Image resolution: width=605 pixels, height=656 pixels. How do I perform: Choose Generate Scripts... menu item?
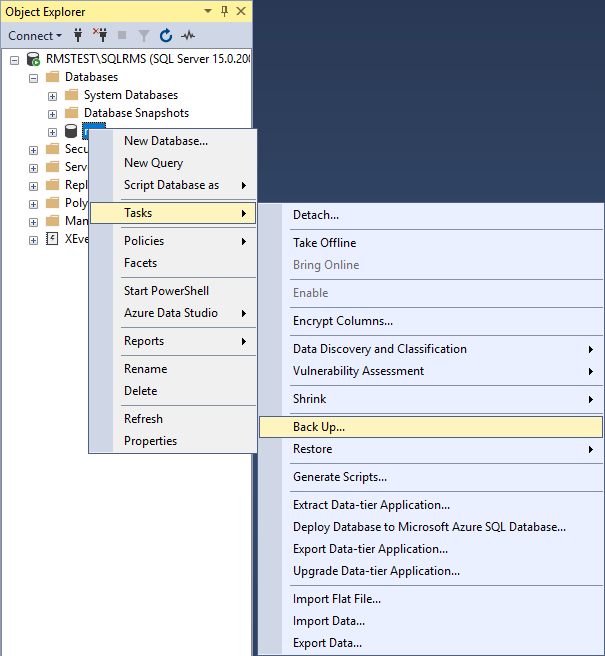tap(431, 477)
